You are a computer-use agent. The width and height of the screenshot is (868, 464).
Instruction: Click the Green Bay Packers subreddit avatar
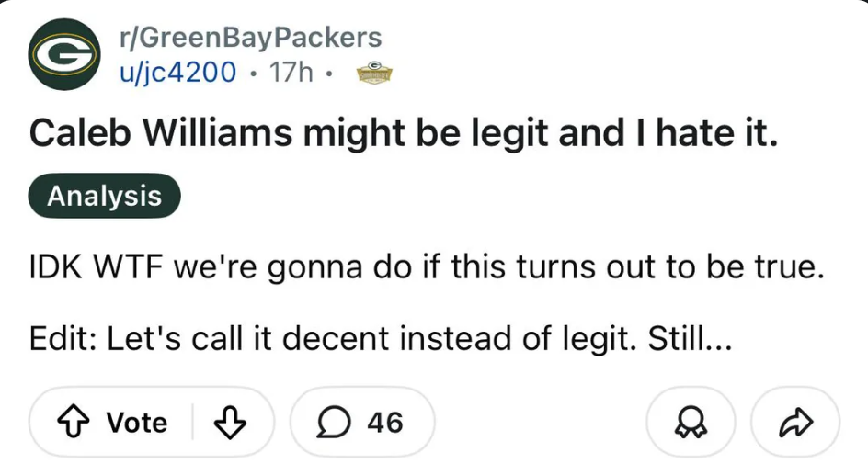(x=64, y=54)
